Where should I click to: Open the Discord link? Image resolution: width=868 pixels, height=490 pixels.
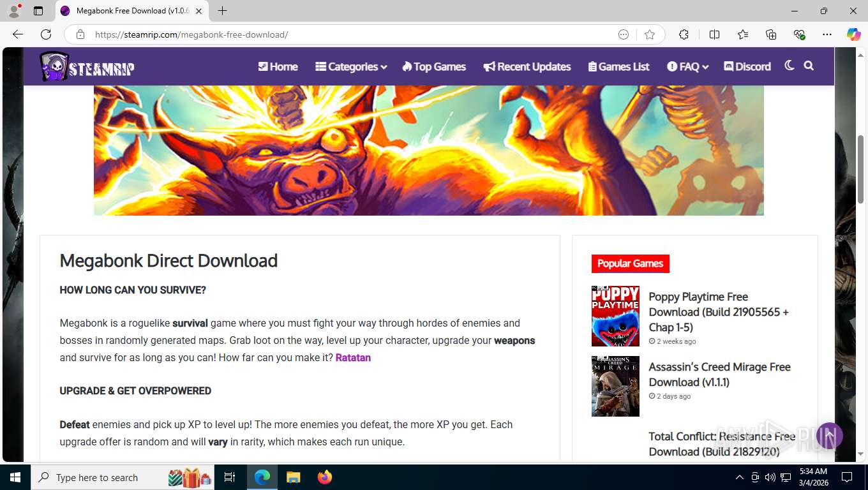747,66
